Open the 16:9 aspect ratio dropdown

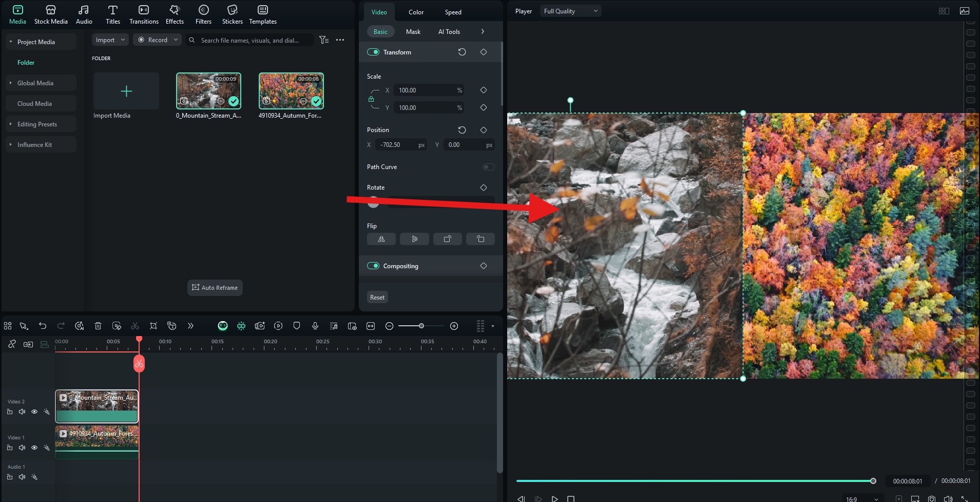coord(862,499)
